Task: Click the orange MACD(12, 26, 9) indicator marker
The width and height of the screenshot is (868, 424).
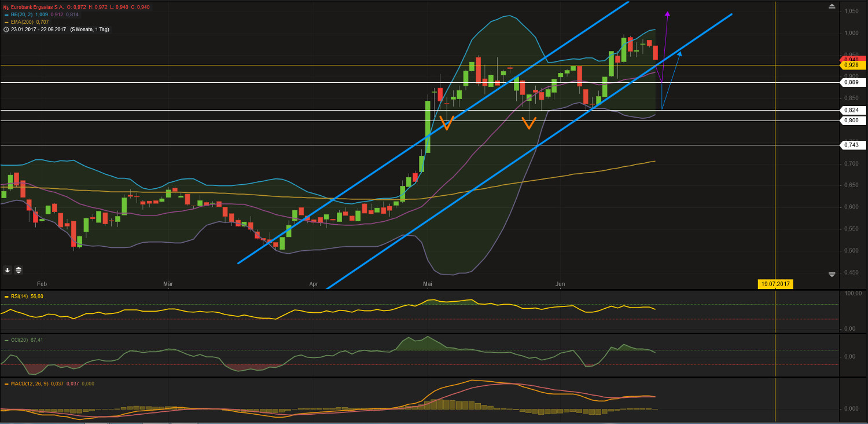Action: [6, 383]
